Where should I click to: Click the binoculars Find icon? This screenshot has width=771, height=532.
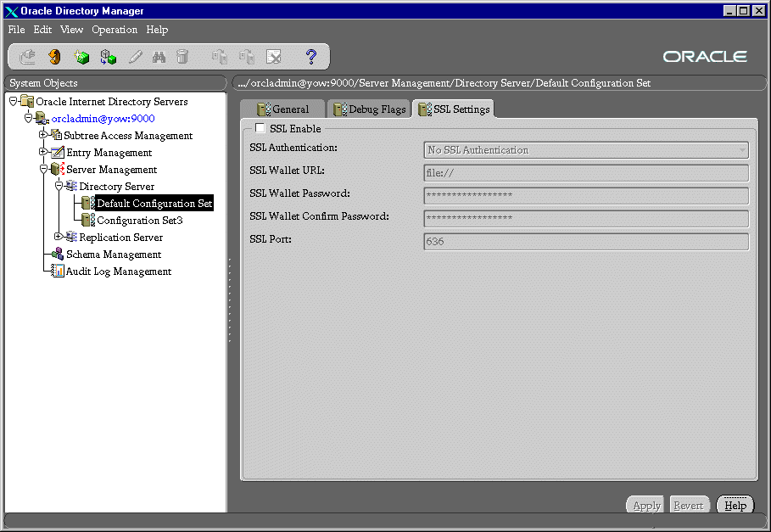coord(159,57)
